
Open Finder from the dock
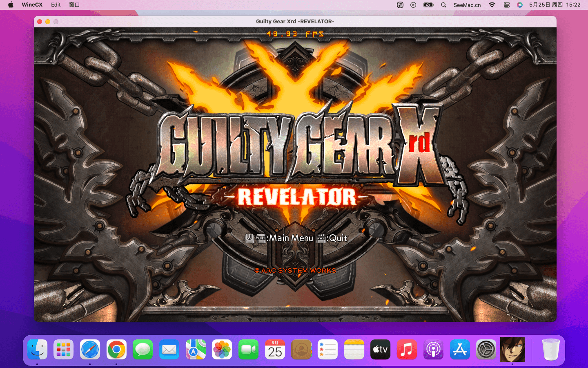pos(37,350)
